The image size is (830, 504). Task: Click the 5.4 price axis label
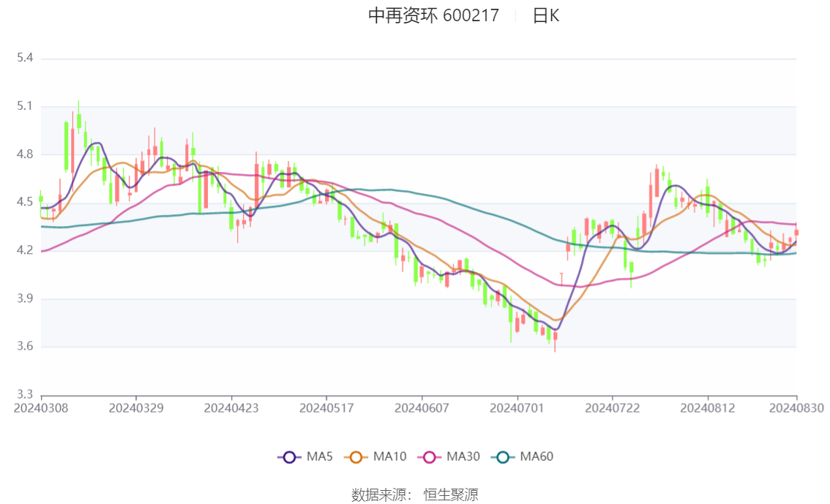pos(25,58)
